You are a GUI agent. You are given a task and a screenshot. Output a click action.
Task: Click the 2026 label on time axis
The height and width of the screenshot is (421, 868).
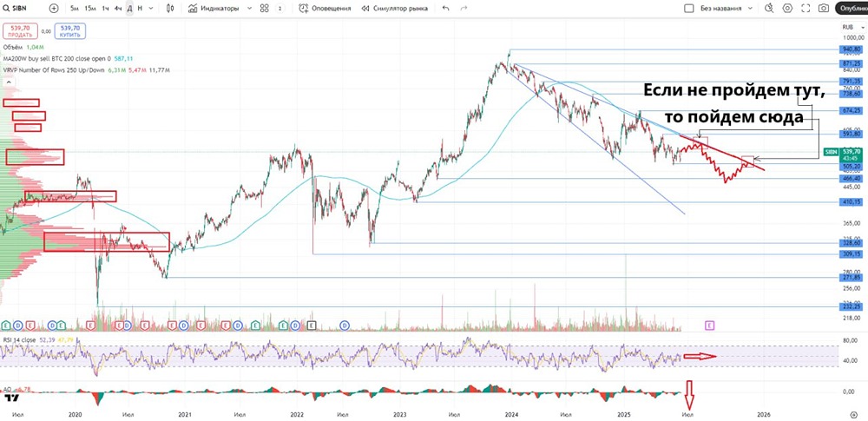[x=763, y=413]
